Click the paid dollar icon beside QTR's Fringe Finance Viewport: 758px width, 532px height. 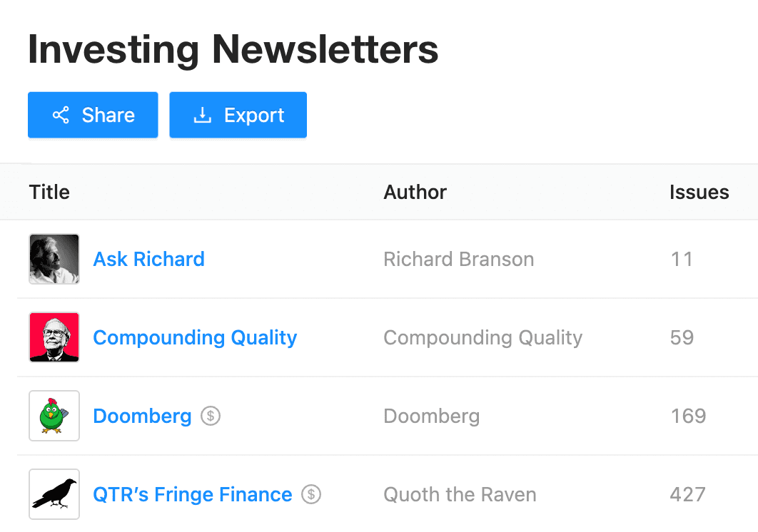[311, 493]
